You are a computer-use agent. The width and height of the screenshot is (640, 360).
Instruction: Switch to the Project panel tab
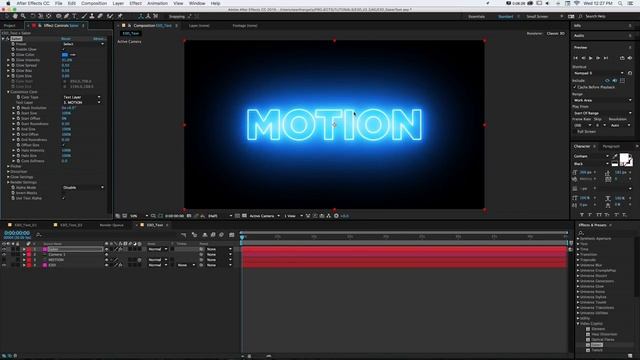10,26
